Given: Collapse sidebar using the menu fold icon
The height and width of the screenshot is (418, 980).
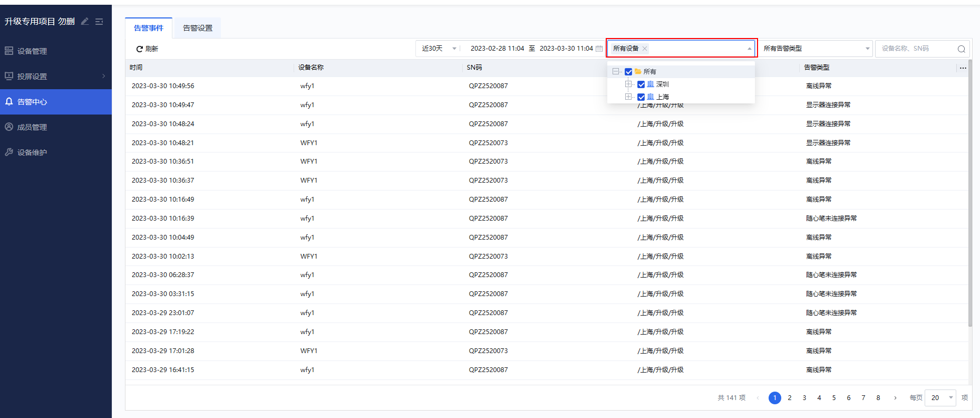Looking at the screenshot, I should (99, 22).
